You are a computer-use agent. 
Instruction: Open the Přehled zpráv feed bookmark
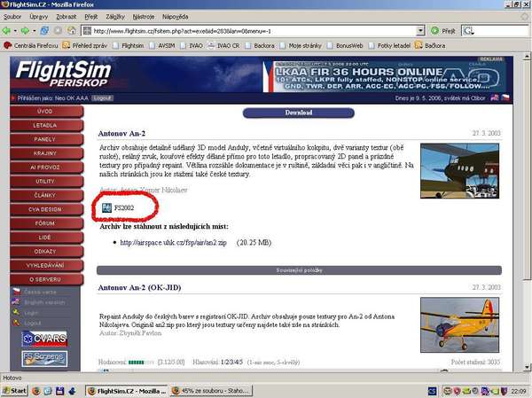pyautogui.click(x=85, y=45)
